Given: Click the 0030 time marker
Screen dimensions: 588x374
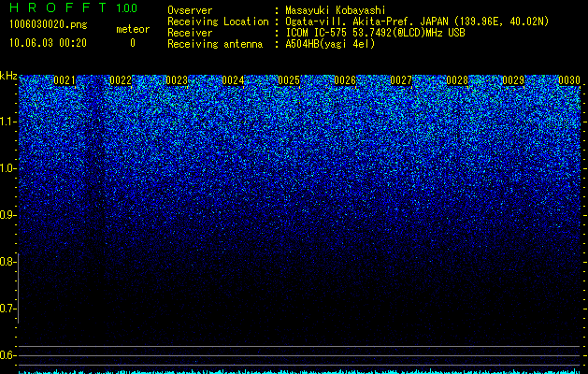Looking at the screenshot, I should click(x=569, y=80).
